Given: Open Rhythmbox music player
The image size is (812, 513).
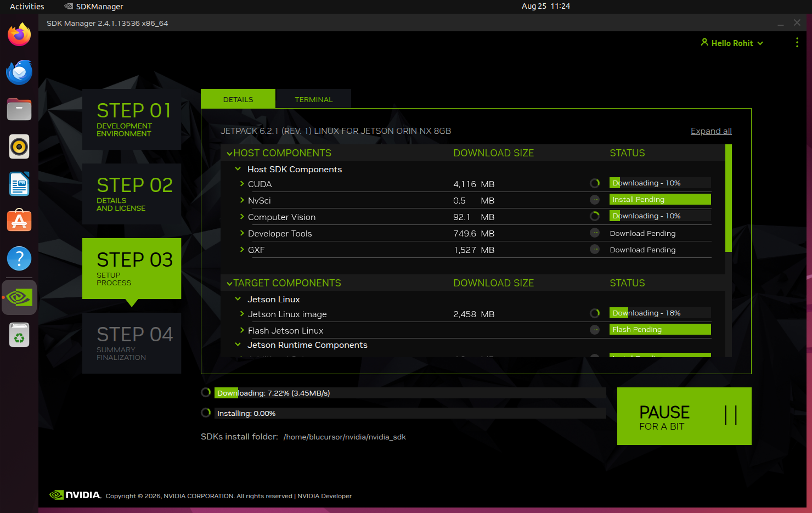Looking at the screenshot, I should pyautogui.click(x=19, y=146).
